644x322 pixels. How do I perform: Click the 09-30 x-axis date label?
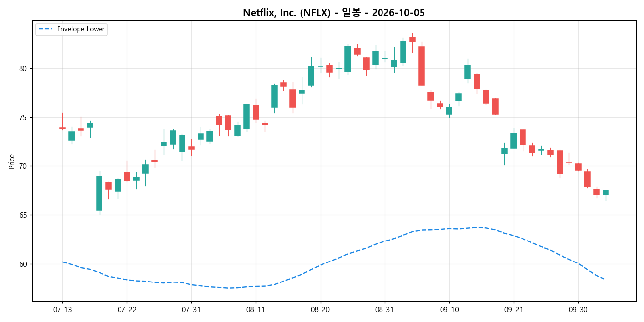(578, 310)
